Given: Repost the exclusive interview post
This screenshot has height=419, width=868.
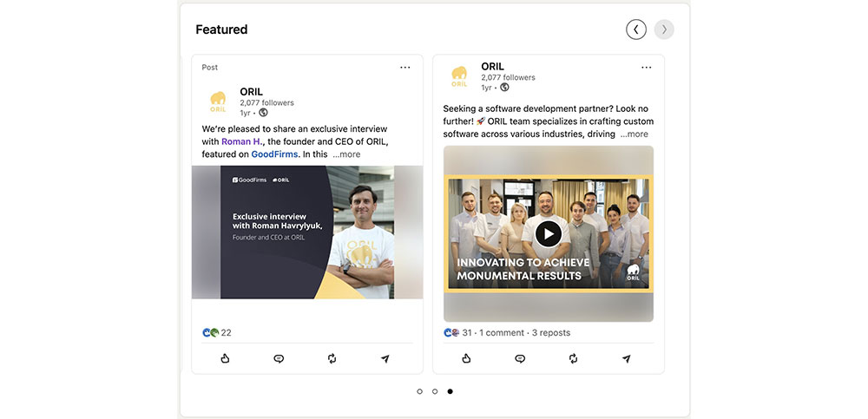Looking at the screenshot, I should (x=332, y=358).
